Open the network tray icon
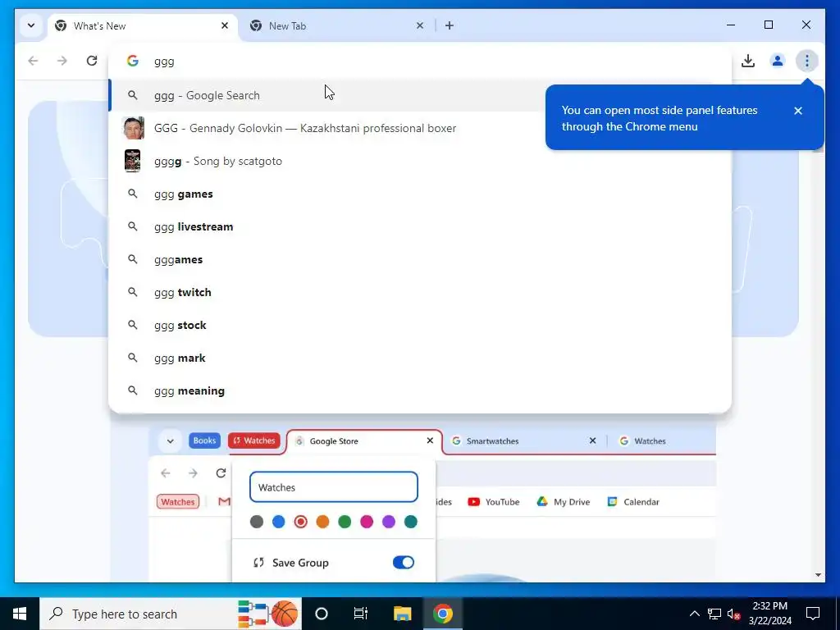This screenshot has width=840, height=630. click(714, 614)
